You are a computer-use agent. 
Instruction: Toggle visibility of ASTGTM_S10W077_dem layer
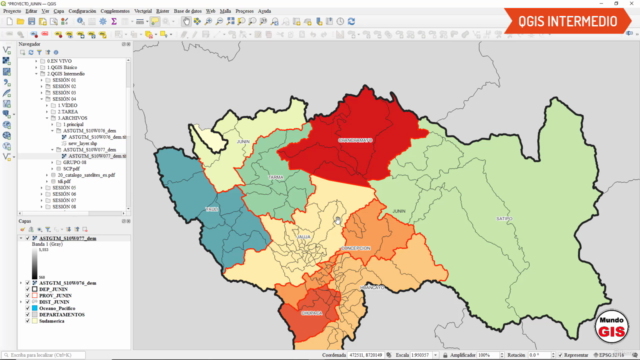click(x=28, y=238)
